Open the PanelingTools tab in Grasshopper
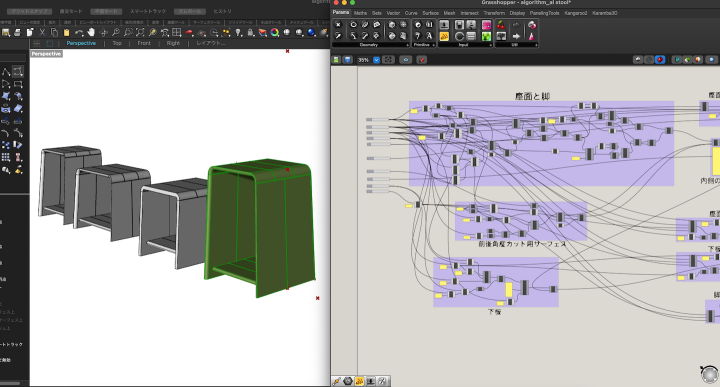This screenshot has height=387, width=720. (545, 13)
